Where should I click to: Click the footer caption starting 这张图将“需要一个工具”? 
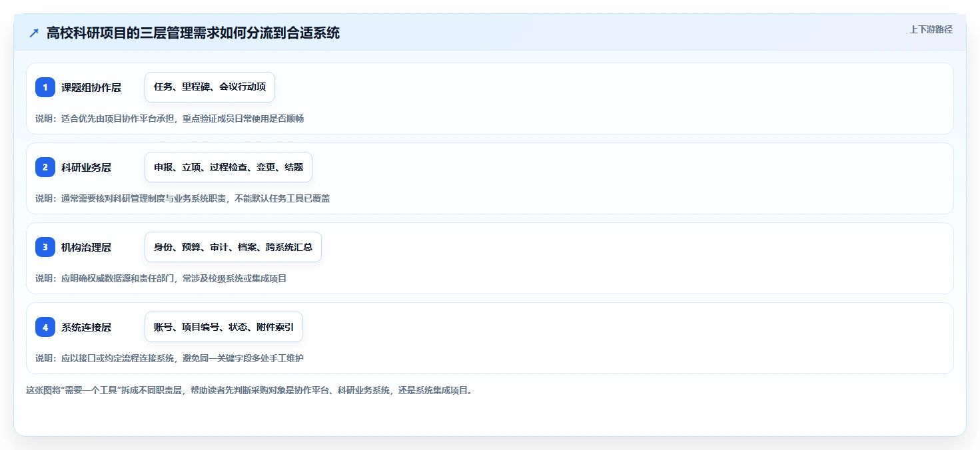pyautogui.click(x=249, y=390)
